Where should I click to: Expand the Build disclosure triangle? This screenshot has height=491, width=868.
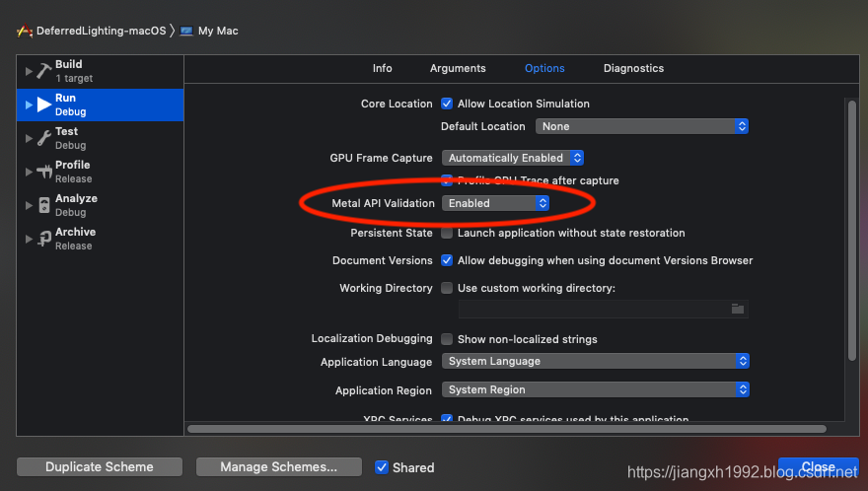[29, 71]
